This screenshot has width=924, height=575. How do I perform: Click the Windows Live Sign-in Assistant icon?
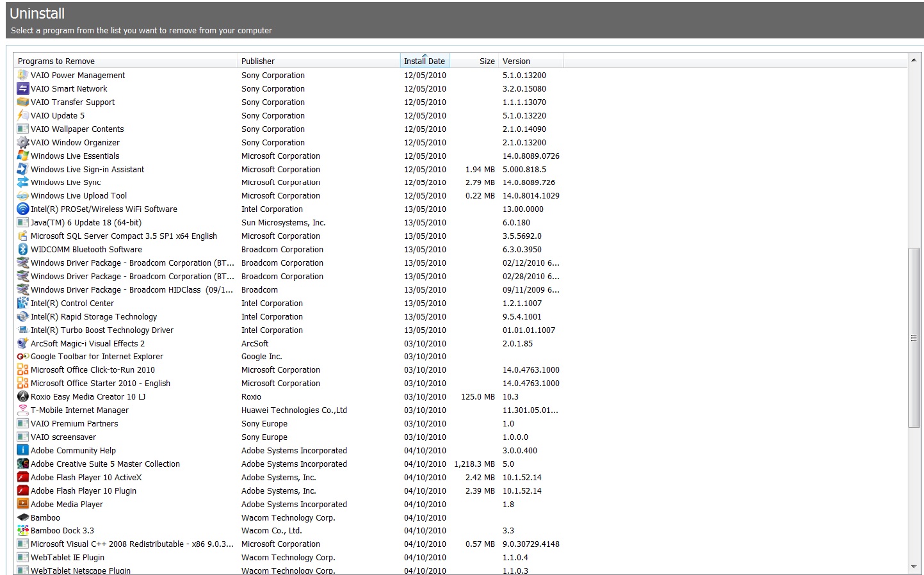(x=22, y=169)
